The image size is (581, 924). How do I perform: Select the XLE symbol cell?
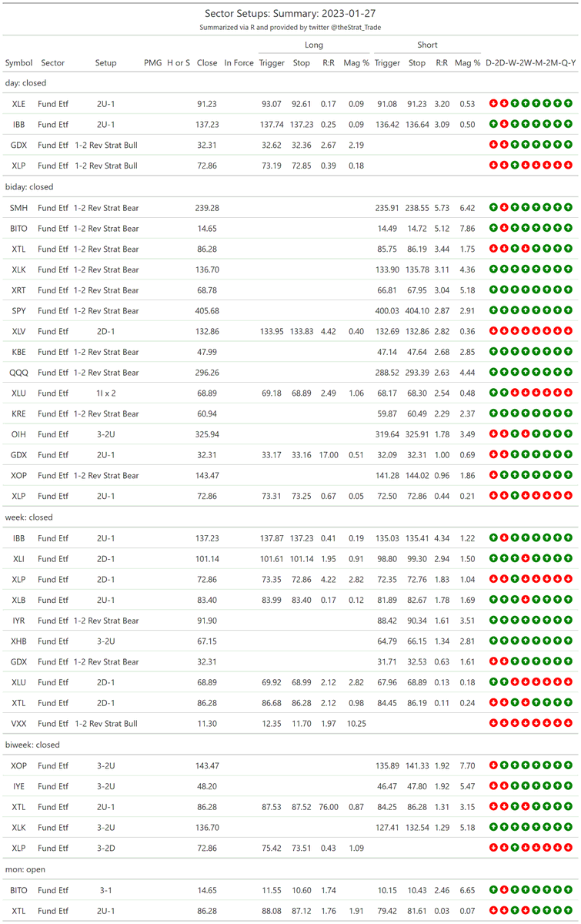(x=18, y=104)
